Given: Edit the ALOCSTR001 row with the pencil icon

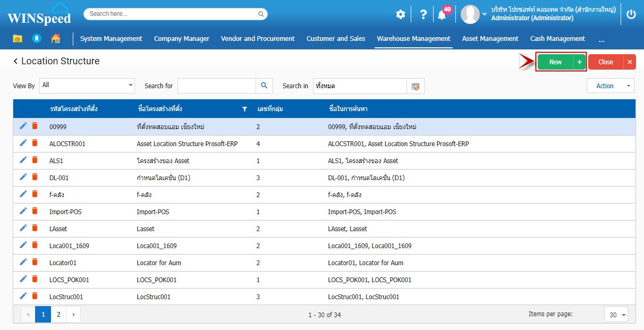Looking at the screenshot, I should (23, 143).
